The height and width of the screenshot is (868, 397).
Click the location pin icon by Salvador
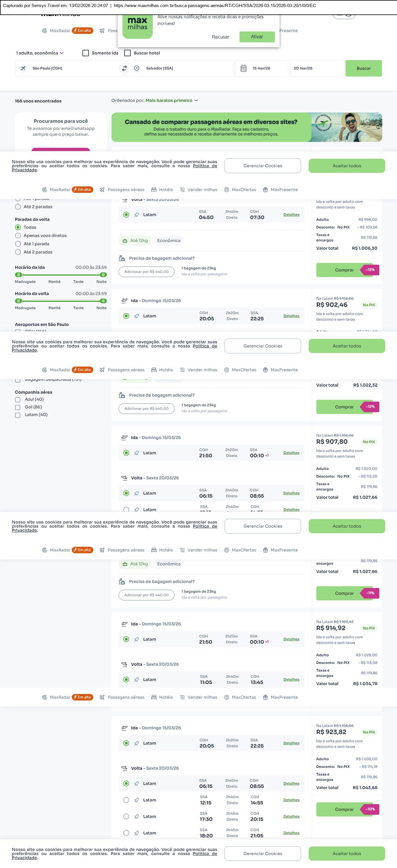(x=137, y=68)
